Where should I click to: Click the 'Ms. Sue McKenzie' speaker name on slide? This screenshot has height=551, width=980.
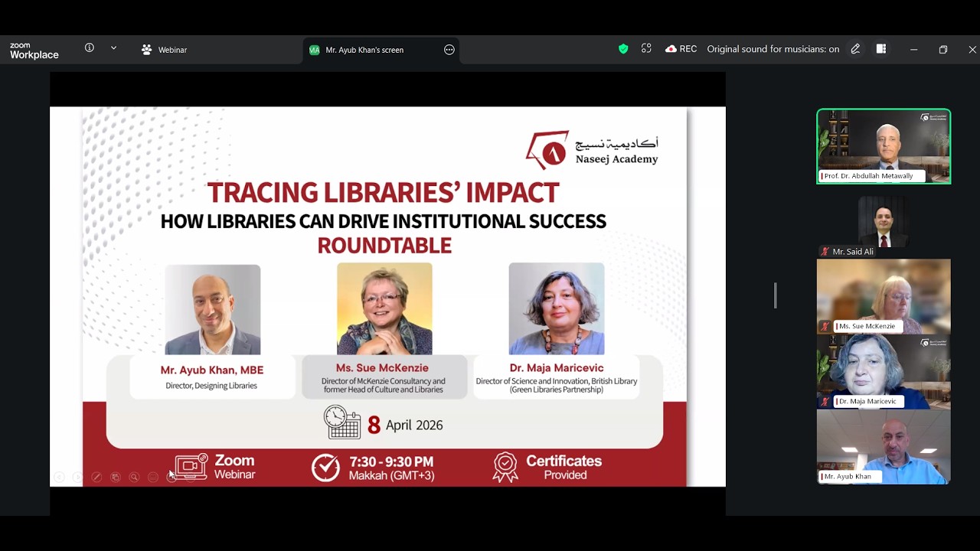(382, 368)
